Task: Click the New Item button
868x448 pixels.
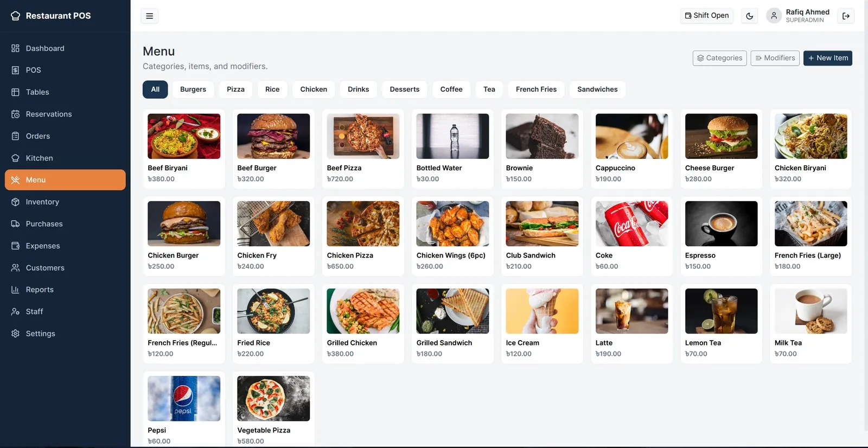Action: click(827, 58)
